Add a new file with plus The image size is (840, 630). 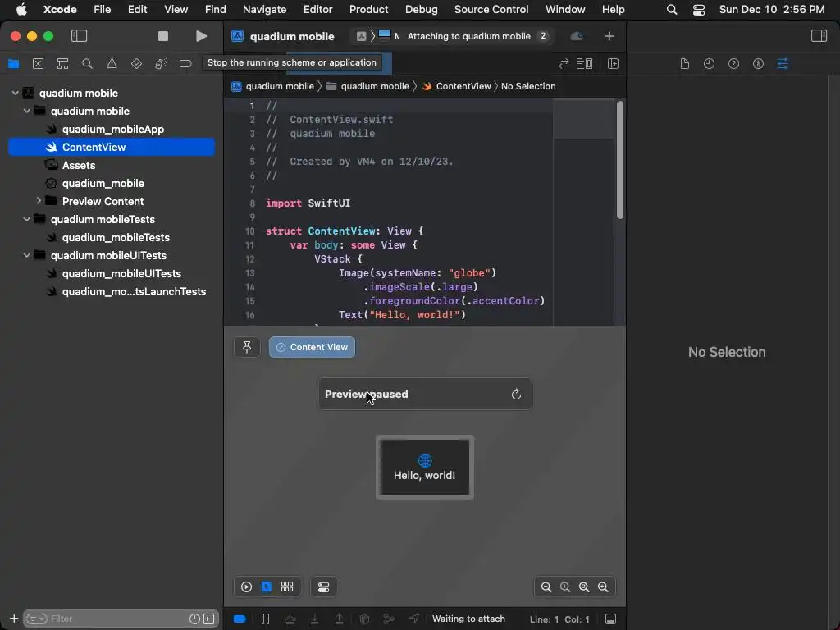[14, 619]
